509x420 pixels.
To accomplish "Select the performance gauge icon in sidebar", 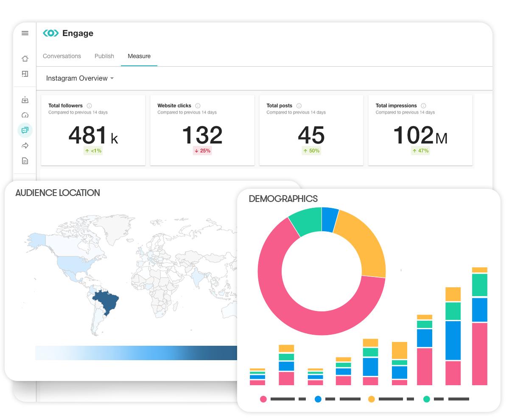I will pyautogui.click(x=25, y=115).
